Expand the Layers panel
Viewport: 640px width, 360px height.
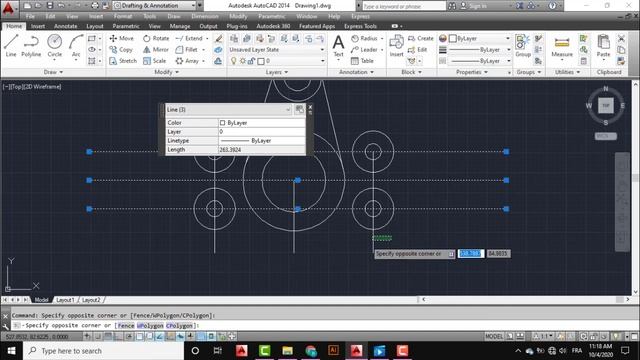(277, 72)
